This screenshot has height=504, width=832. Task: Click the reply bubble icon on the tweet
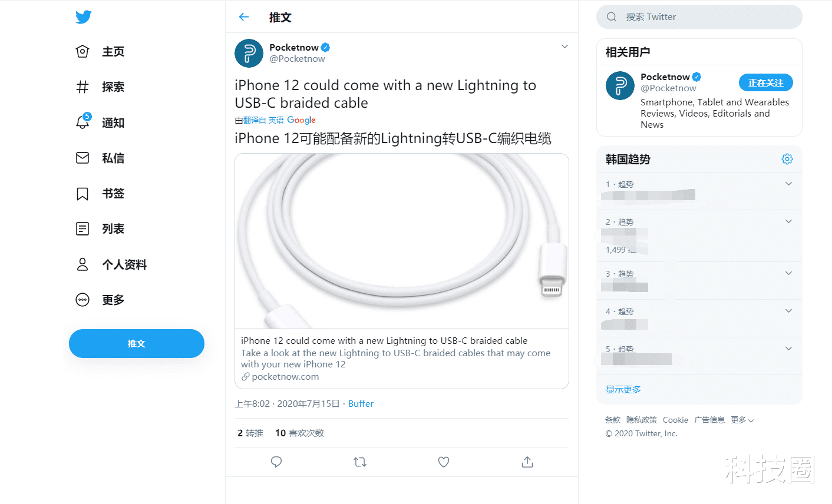[276, 462]
